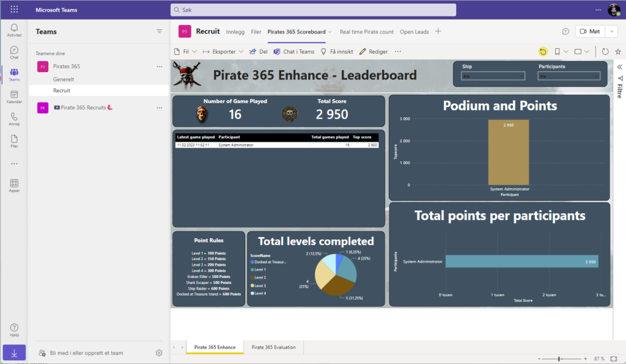The image size is (626, 364).
Task: Adjust the zoom slider handle
Action: pos(559,359)
